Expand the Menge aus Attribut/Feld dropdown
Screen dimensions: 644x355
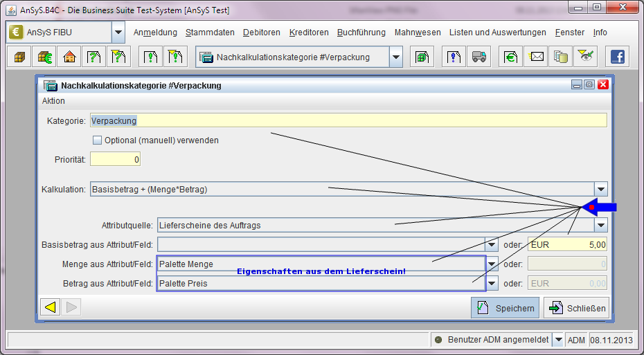(x=492, y=264)
